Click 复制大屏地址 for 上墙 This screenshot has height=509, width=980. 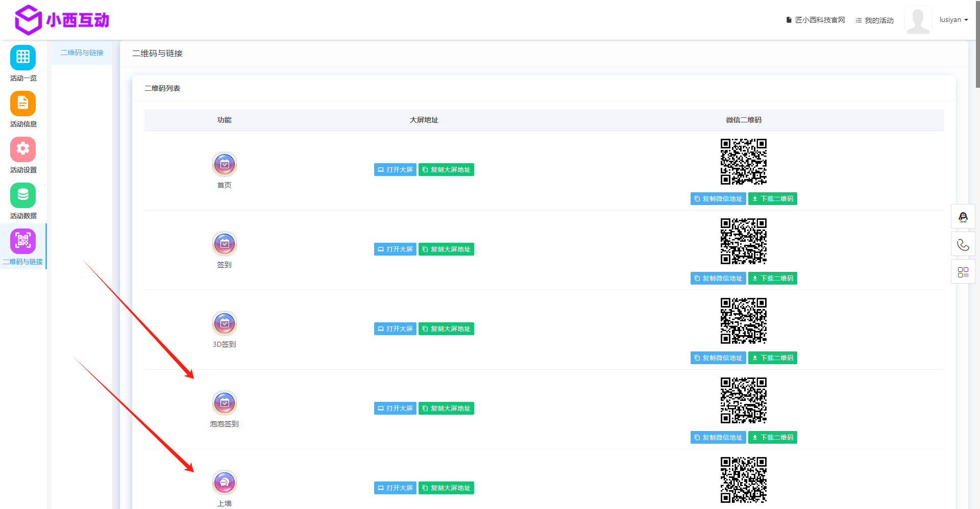click(x=446, y=488)
